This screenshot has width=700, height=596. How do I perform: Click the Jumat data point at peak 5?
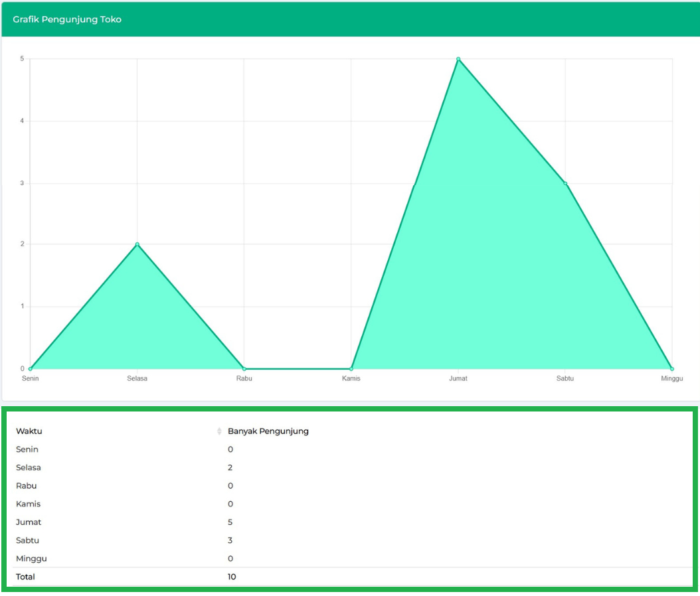point(458,59)
